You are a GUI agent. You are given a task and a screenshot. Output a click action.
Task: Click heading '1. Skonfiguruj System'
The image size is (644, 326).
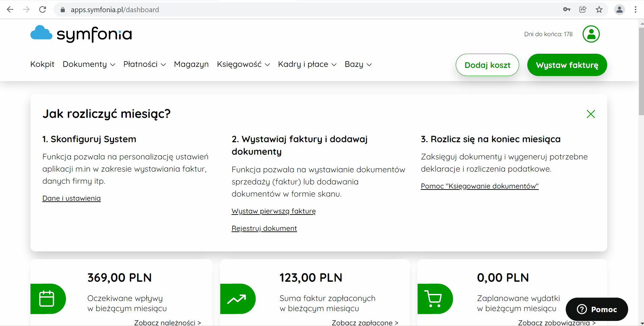coord(89,139)
